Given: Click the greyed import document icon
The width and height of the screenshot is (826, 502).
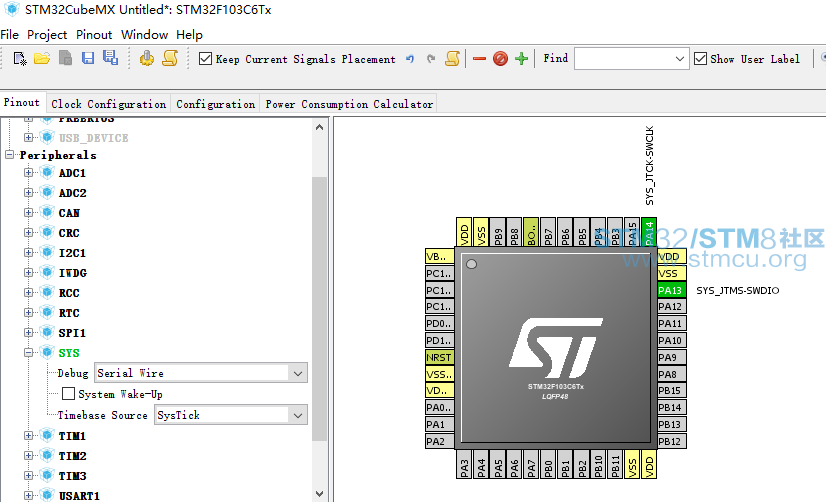Looking at the screenshot, I should (65, 58).
